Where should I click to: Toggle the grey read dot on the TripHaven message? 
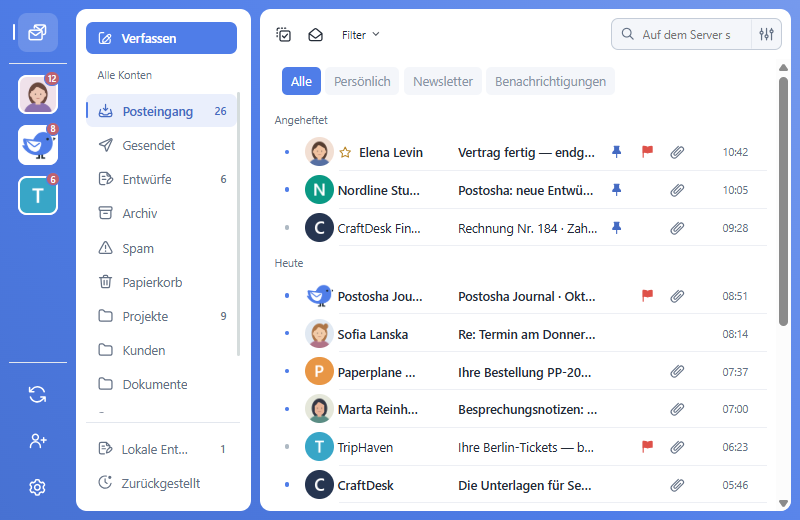tap(287, 447)
